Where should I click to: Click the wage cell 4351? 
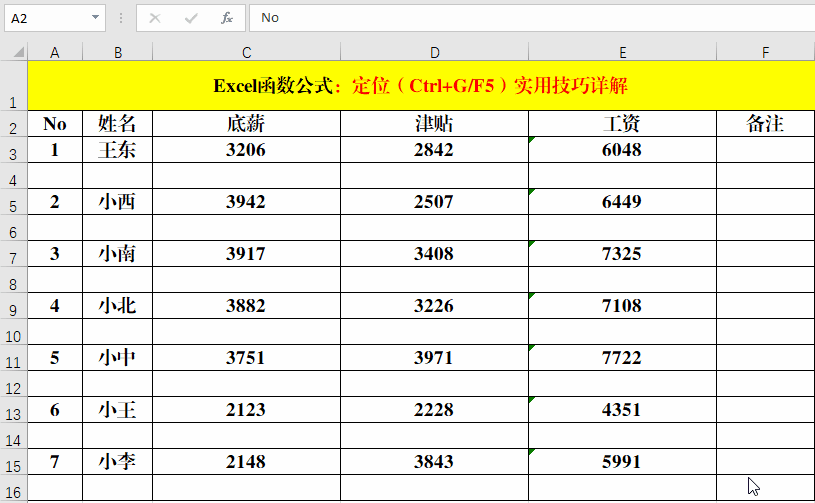pyautogui.click(x=623, y=409)
